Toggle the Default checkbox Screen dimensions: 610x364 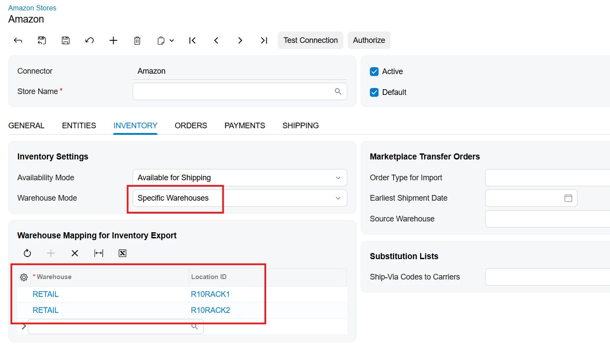[x=374, y=92]
